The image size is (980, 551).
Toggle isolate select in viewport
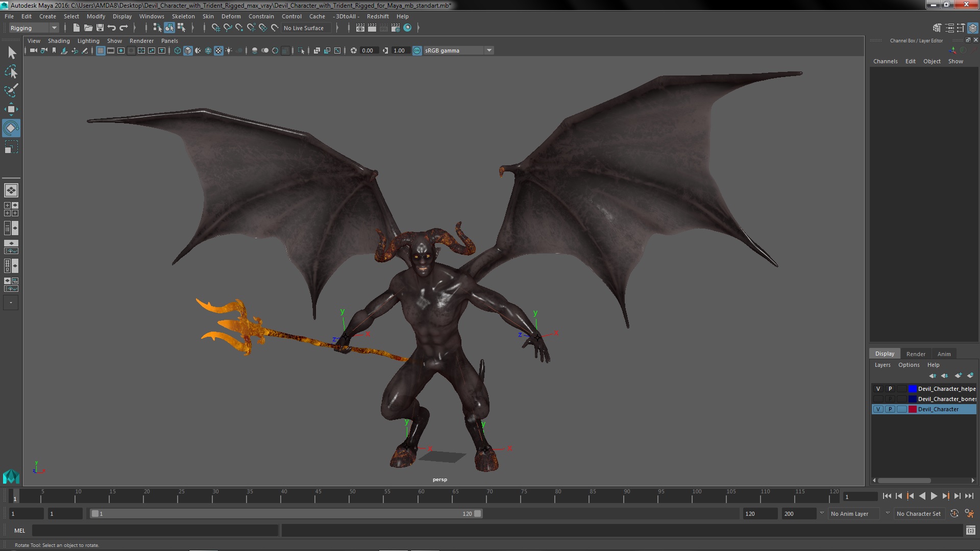coord(301,51)
